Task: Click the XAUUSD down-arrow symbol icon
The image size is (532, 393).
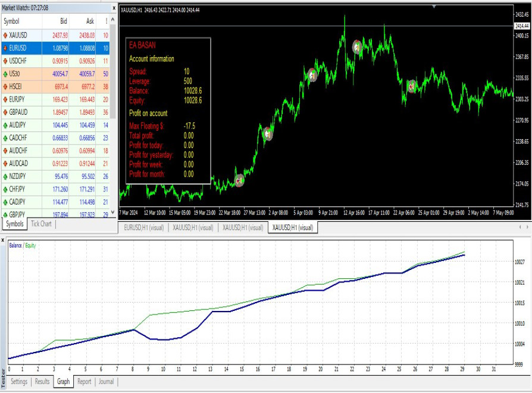Action: click(x=5, y=36)
